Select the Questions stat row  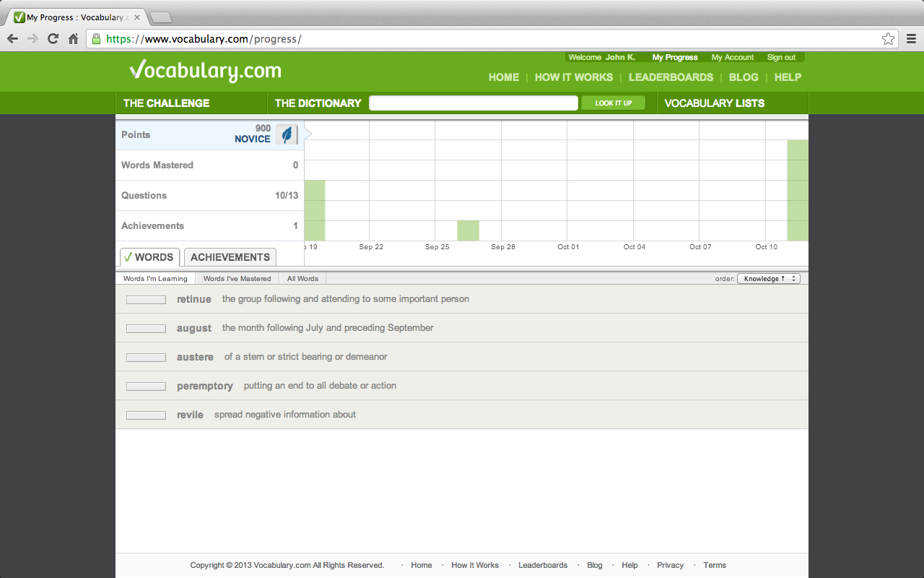pyautogui.click(x=209, y=195)
